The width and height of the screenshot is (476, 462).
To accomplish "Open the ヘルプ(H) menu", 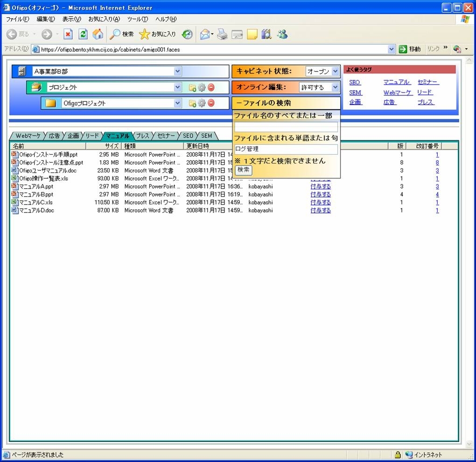I will click(x=166, y=19).
